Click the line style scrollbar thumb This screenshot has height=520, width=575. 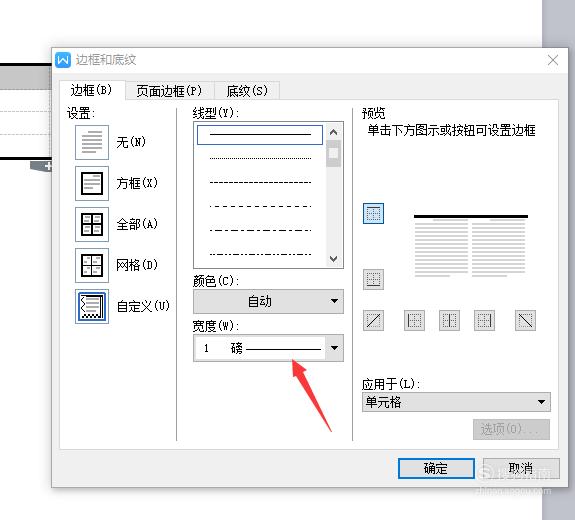pyautogui.click(x=333, y=153)
